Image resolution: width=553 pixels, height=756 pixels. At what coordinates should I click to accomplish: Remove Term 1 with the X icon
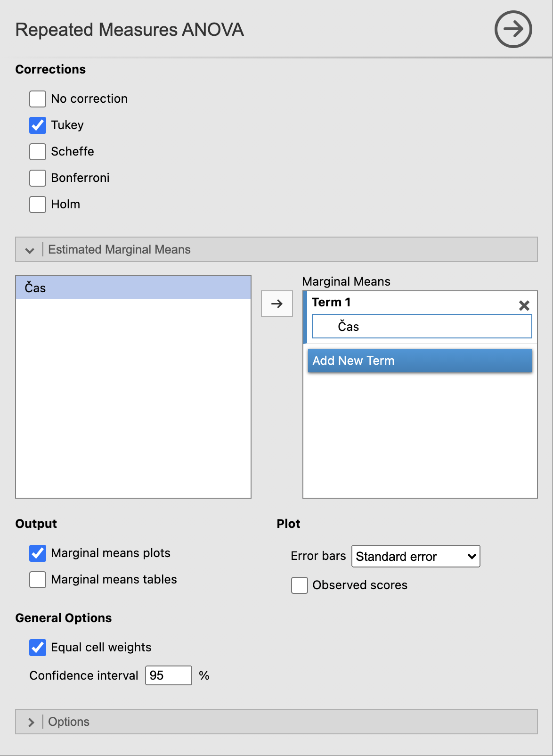(x=524, y=305)
